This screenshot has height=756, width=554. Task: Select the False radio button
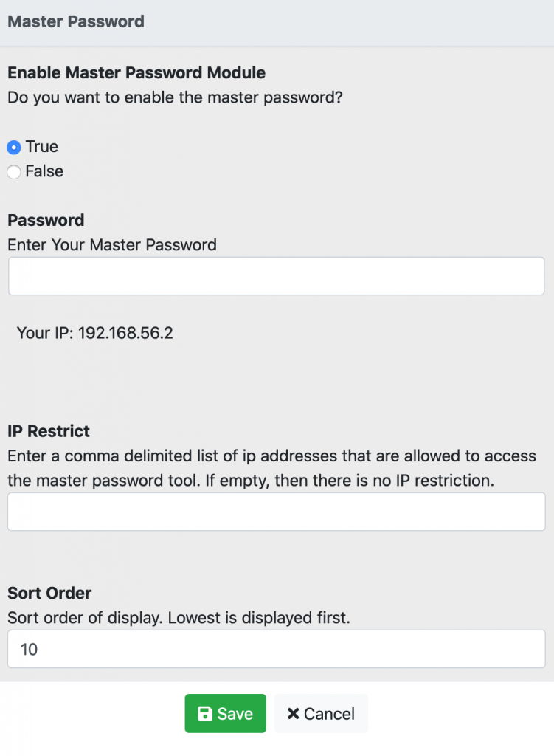[14, 171]
